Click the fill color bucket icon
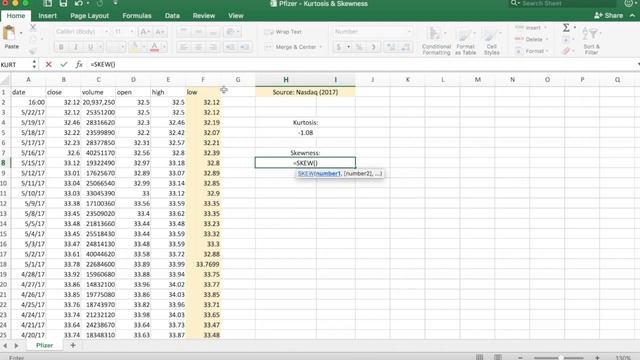 pyautogui.click(x=134, y=47)
